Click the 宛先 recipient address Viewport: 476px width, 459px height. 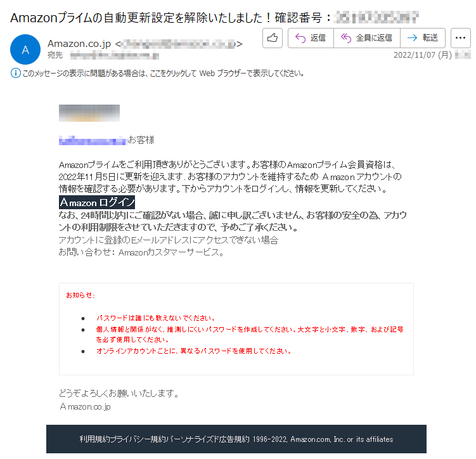[x=115, y=56]
